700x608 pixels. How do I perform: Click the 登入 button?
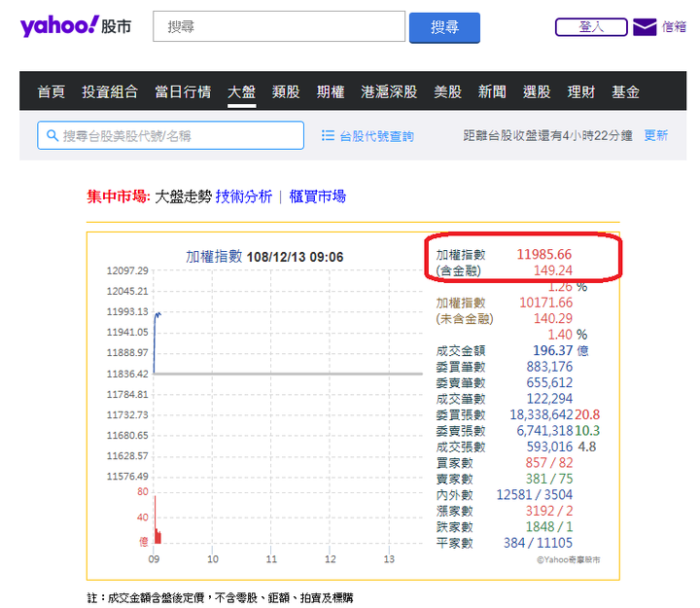(x=591, y=27)
